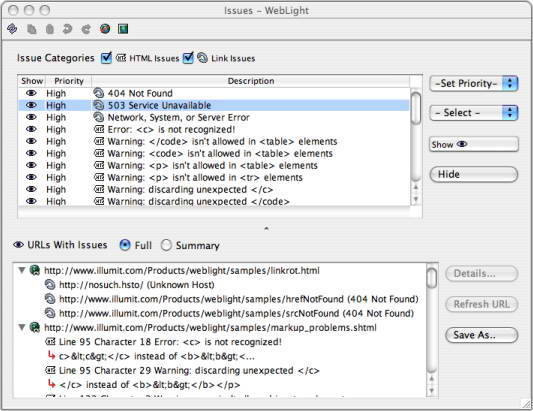This screenshot has height=411, width=533.
Task: Click the grayed copy toolbar icon
Action: (x=32, y=29)
